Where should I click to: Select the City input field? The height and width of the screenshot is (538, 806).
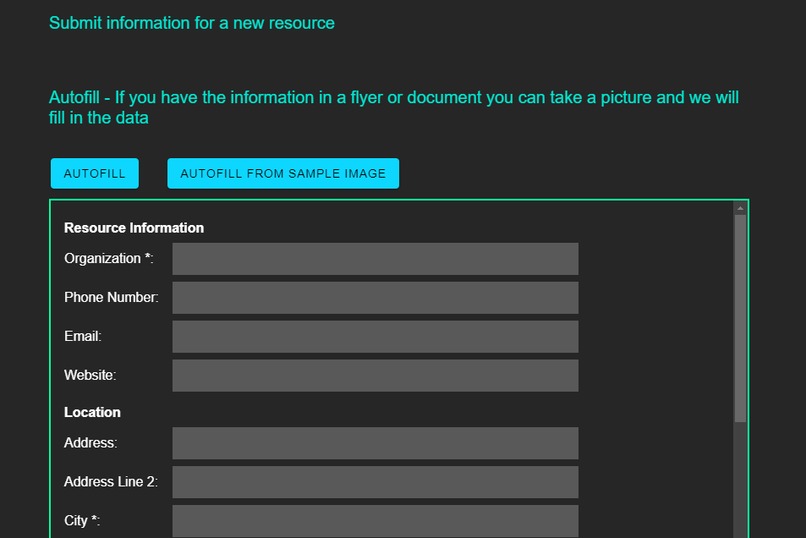point(375,521)
